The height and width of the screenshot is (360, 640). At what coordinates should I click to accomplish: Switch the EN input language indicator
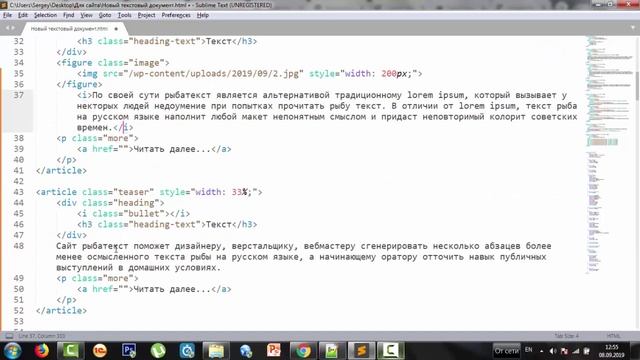point(529,350)
